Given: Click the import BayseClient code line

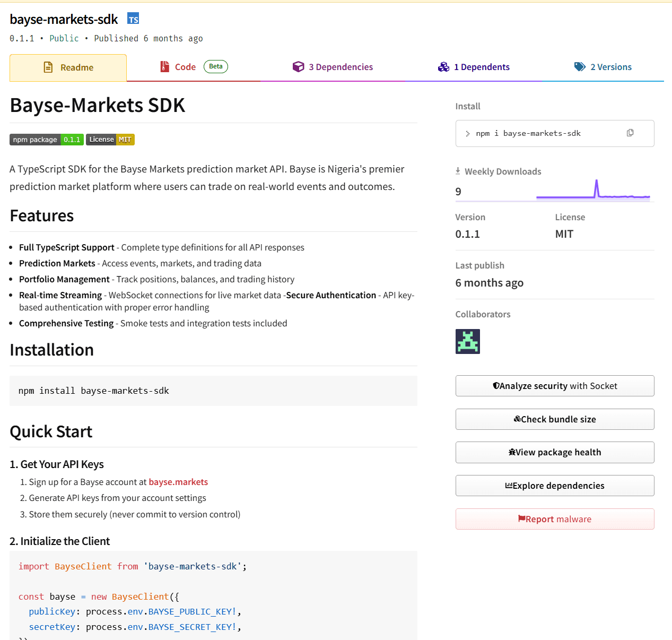Looking at the screenshot, I should pyautogui.click(x=133, y=566).
